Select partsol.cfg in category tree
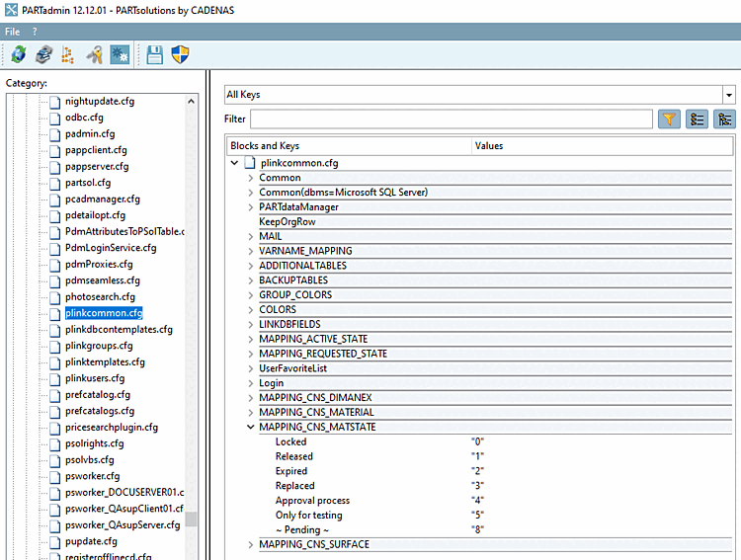Screen dimensions: 741x560 (88, 183)
